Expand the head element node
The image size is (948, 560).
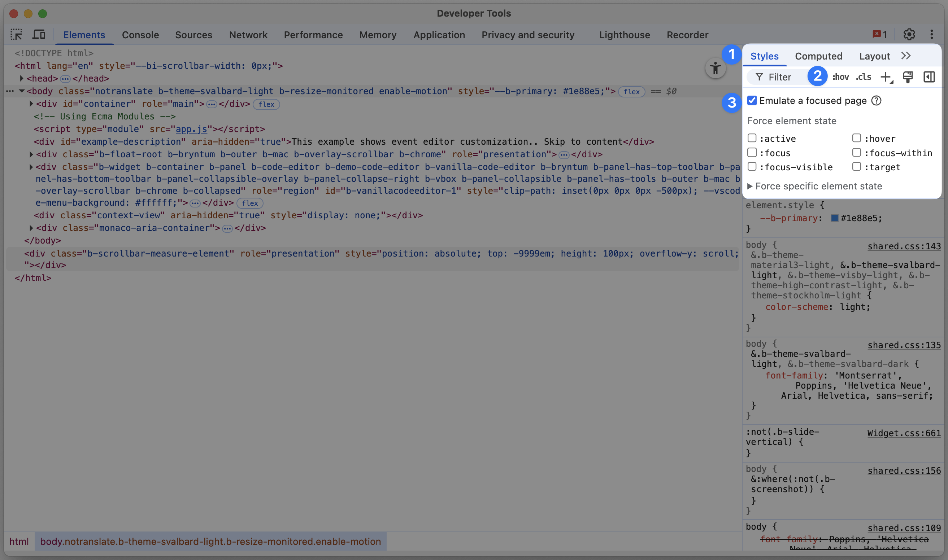(22, 79)
